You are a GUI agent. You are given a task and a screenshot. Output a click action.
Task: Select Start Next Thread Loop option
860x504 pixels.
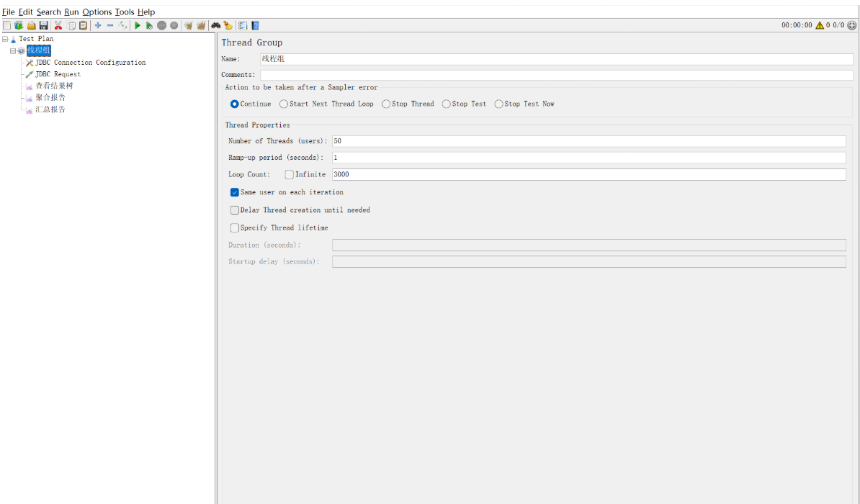[x=326, y=104]
